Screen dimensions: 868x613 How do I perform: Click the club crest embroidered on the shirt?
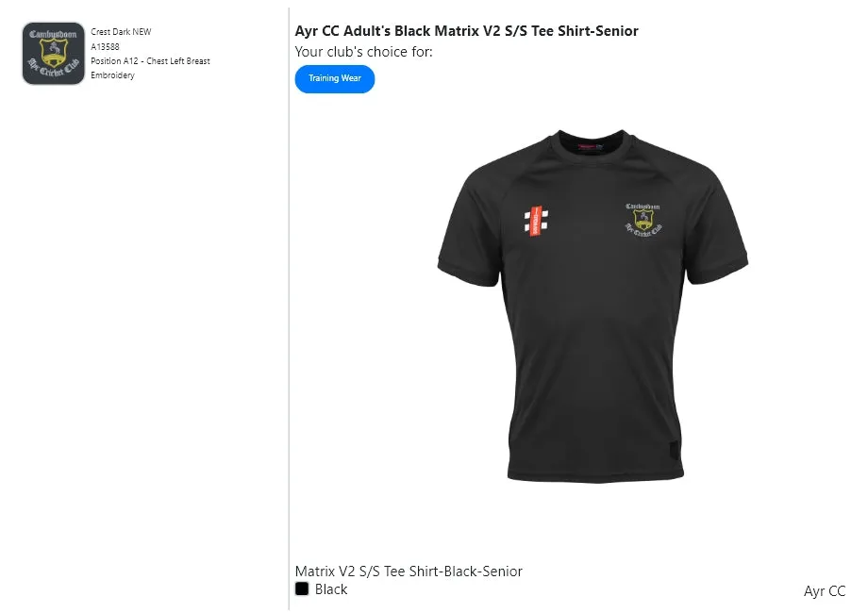(643, 219)
